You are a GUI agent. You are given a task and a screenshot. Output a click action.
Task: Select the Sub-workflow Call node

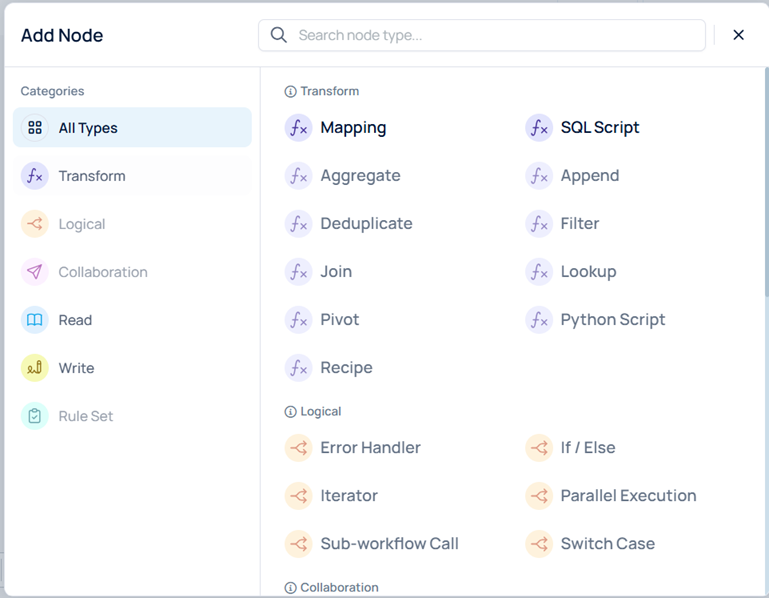[389, 544]
